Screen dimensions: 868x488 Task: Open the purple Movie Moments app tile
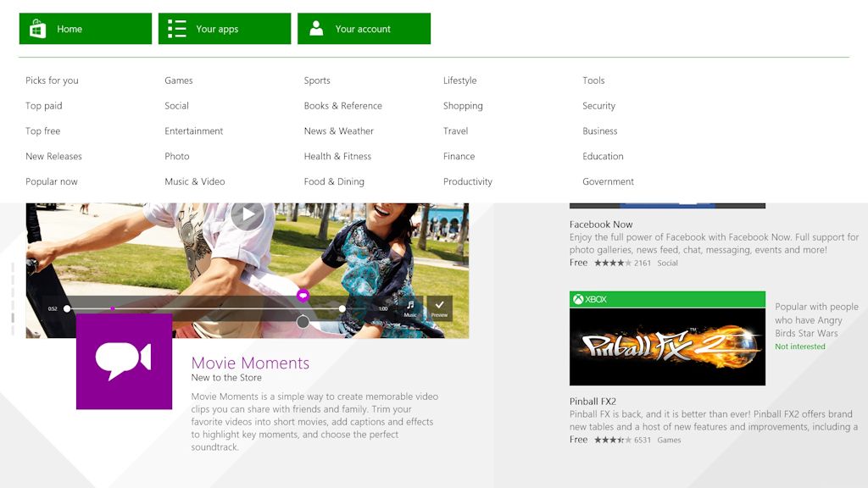point(124,361)
